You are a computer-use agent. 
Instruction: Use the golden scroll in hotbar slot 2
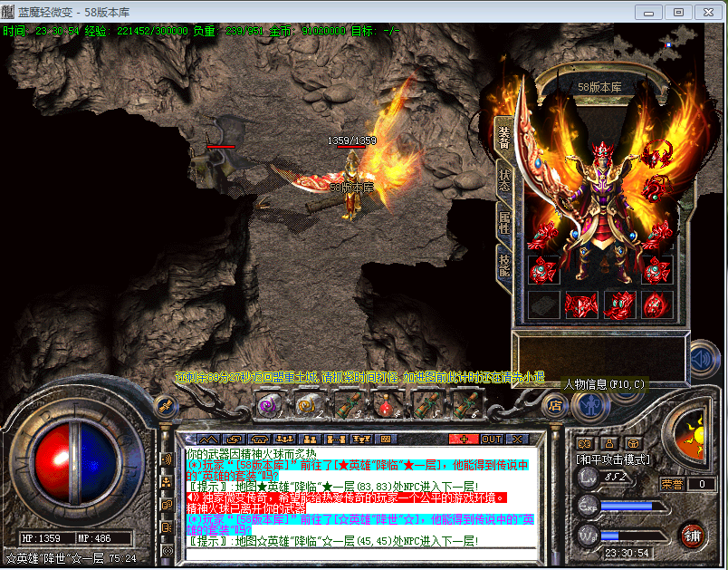(x=308, y=405)
